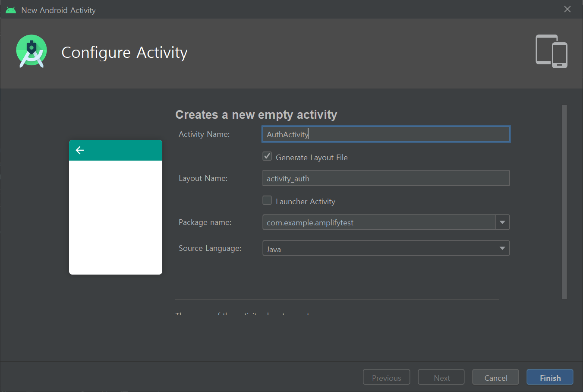Expand the Package name dropdown arrow
This screenshot has width=583, height=392.
pos(502,222)
